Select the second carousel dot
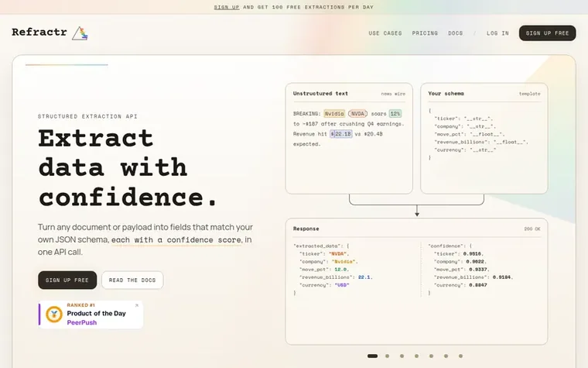This screenshot has width=588, height=368. [x=388, y=356]
